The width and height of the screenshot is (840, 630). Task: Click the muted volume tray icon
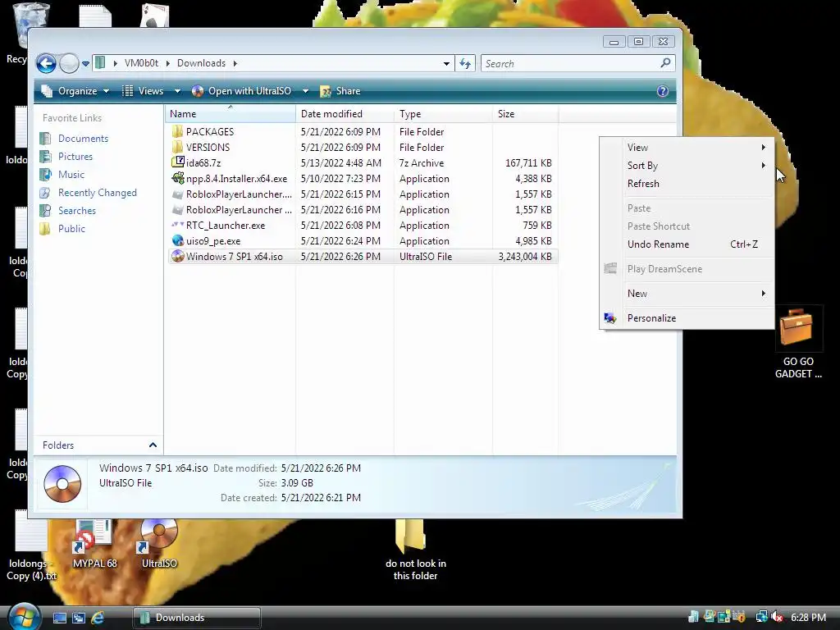coord(778,618)
